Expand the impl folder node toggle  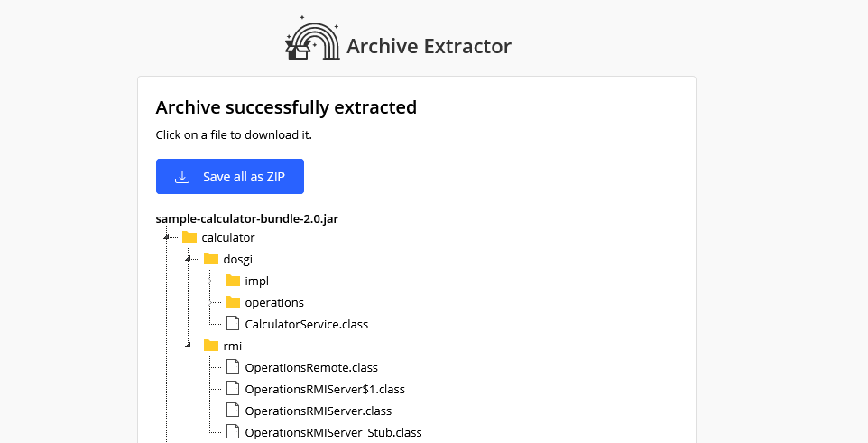coord(210,281)
